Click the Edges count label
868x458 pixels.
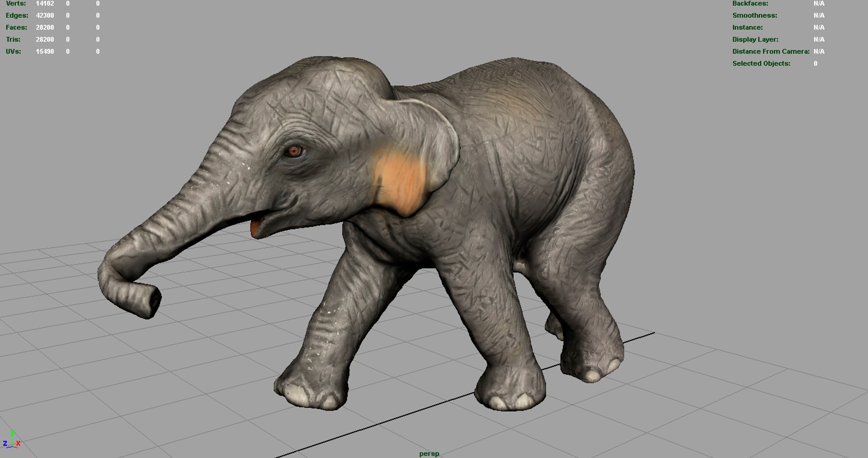pyautogui.click(x=17, y=15)
